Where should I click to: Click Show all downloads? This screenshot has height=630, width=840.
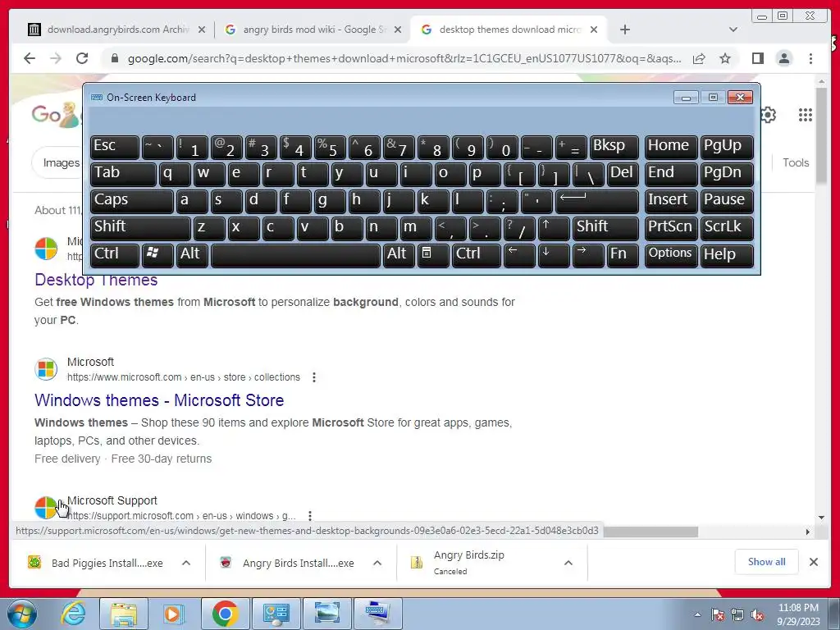(x=767, y=561)
